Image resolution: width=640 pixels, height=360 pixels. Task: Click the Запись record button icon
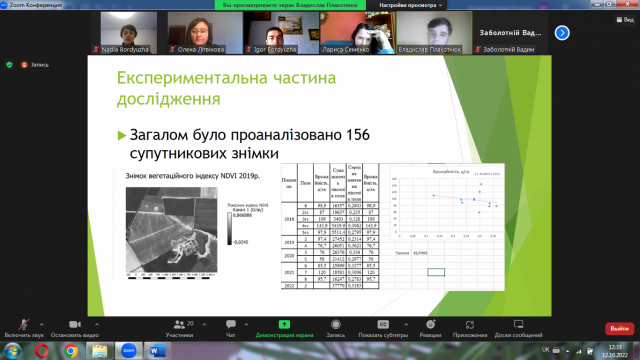(336, 324)
